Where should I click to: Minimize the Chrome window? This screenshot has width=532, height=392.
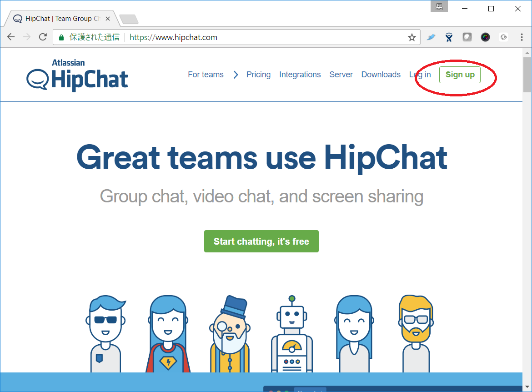click(x=465, y=9)
